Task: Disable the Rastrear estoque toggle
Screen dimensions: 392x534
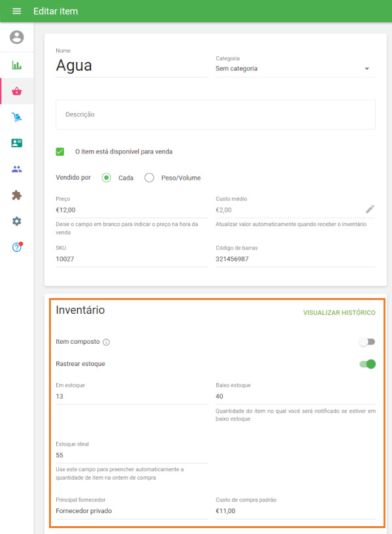Action: click(x=367, y=364)
